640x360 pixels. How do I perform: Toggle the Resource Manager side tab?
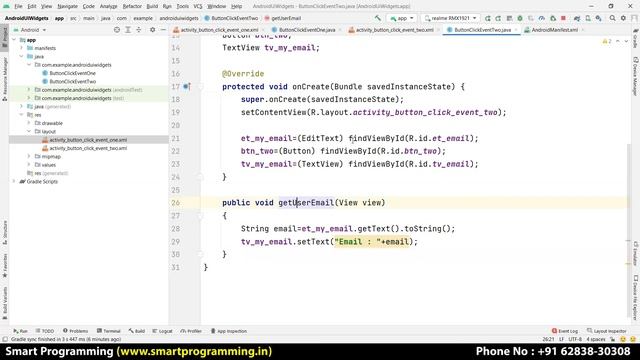click(4, 78)
